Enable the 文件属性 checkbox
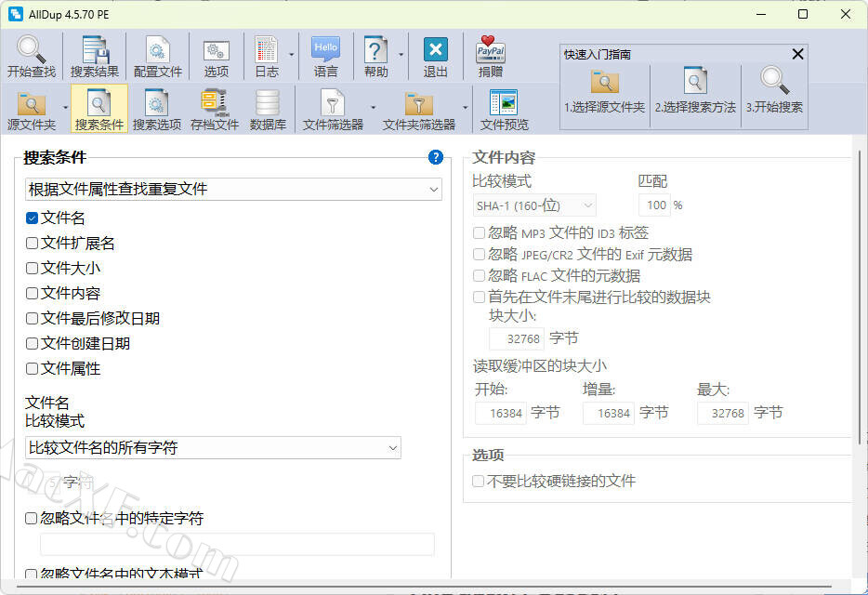The width and height of the screenshot is (868, 595). [x=33, y=368]
